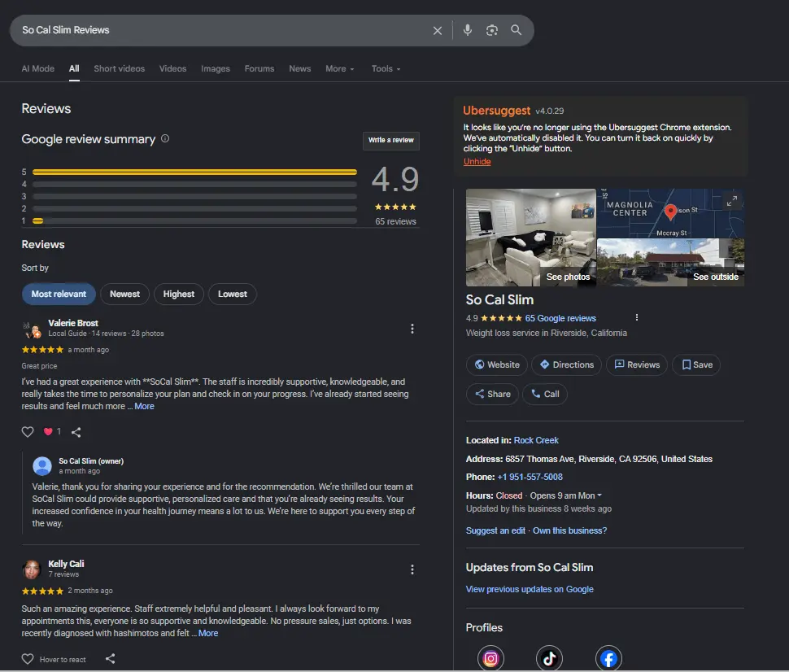Click the Call button
Image resolution: width=789 pixels, height=672 pixels.
545,394
